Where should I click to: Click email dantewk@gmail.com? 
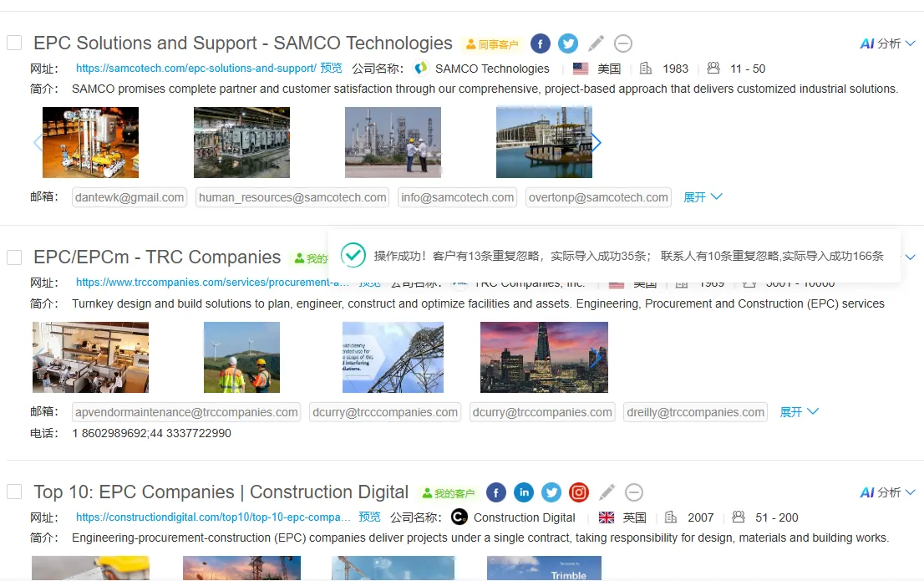pos(129,197)
